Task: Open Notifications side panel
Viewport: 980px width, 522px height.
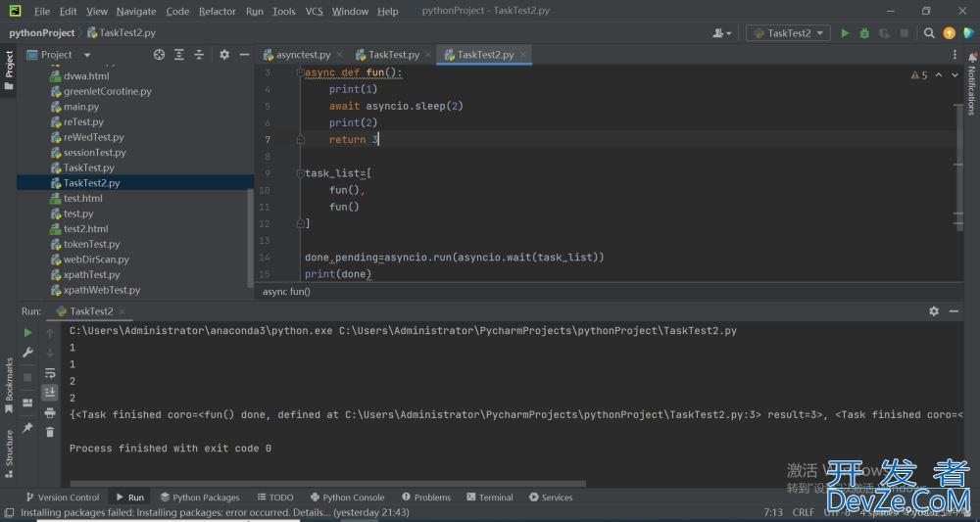Action: click(x=972, y=84)
